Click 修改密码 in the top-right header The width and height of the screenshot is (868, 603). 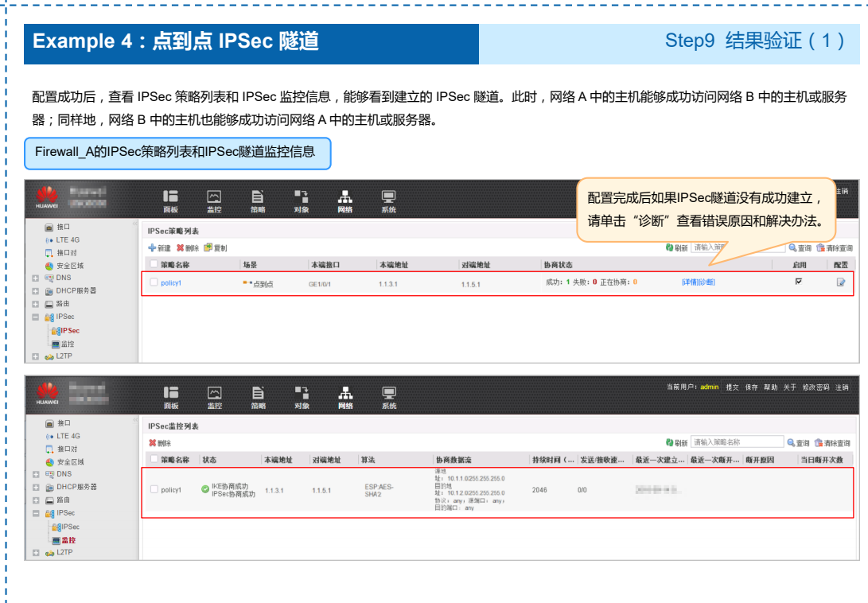(x=815, y=387)
